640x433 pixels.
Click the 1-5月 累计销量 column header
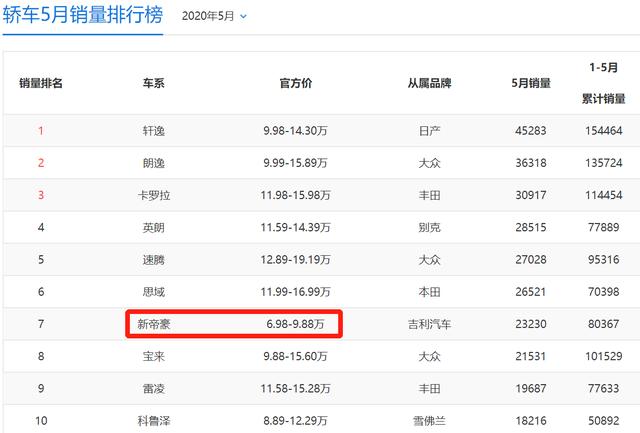click(x=603, y=83)
